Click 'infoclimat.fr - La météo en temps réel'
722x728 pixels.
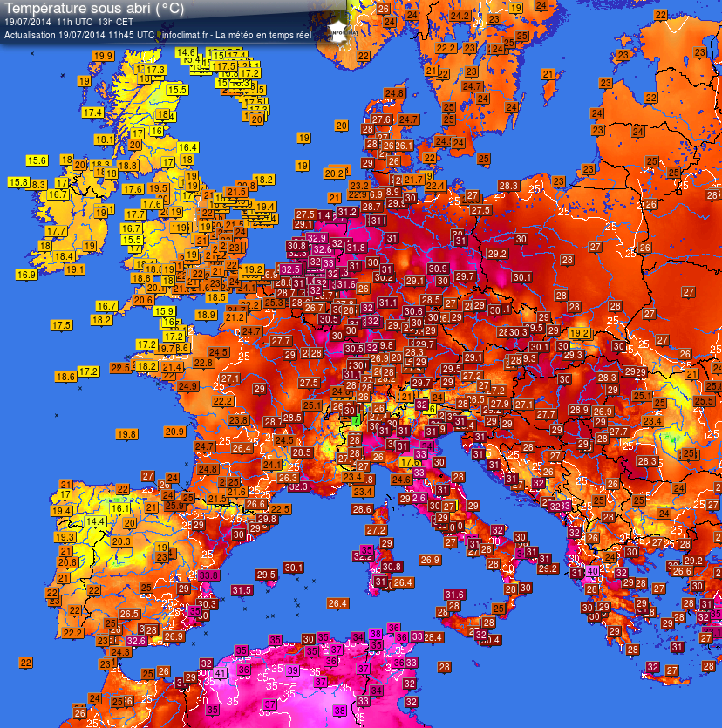pyautogui.click(x=237, y=35)
